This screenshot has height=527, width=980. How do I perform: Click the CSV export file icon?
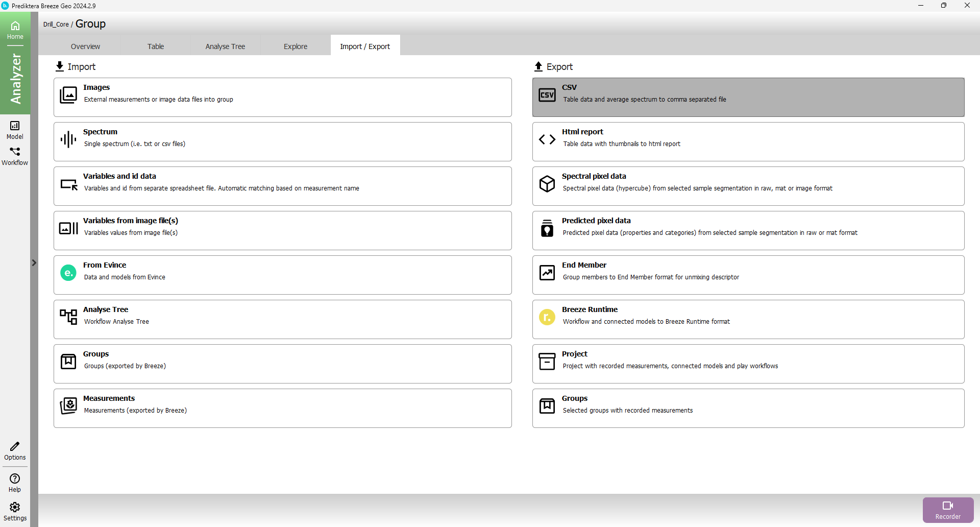[547, 95]
